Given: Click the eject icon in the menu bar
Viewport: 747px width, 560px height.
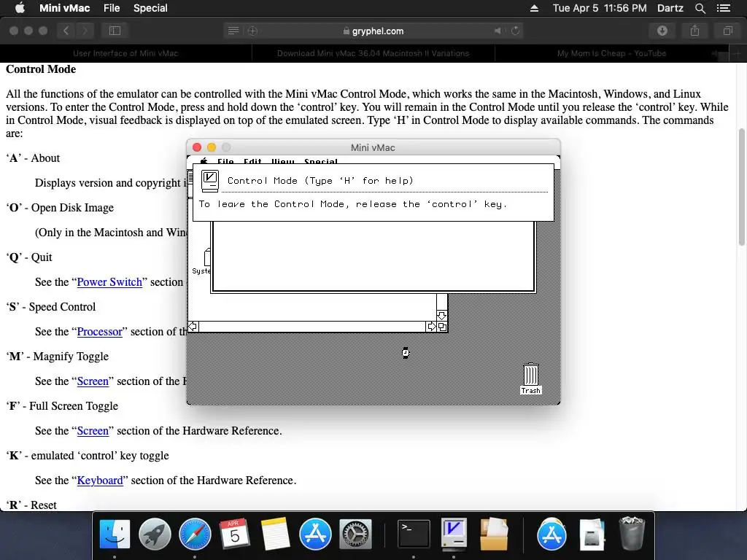Looking at the screenshot, I should click(534, 8).
